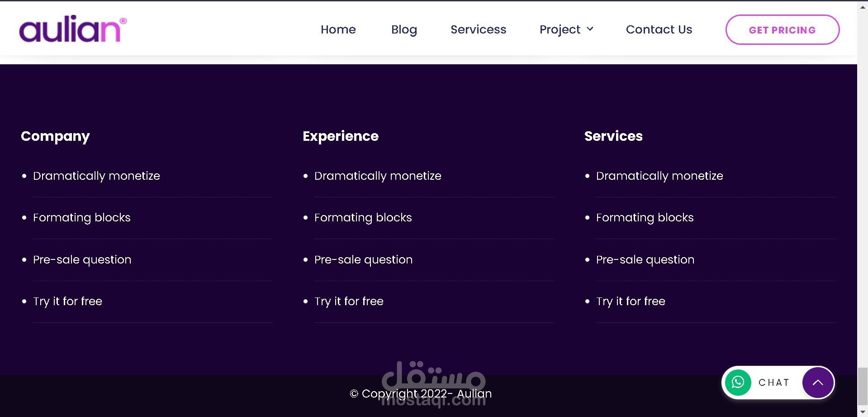
Task: Go to the Home menu item
Action: point(338,29)
